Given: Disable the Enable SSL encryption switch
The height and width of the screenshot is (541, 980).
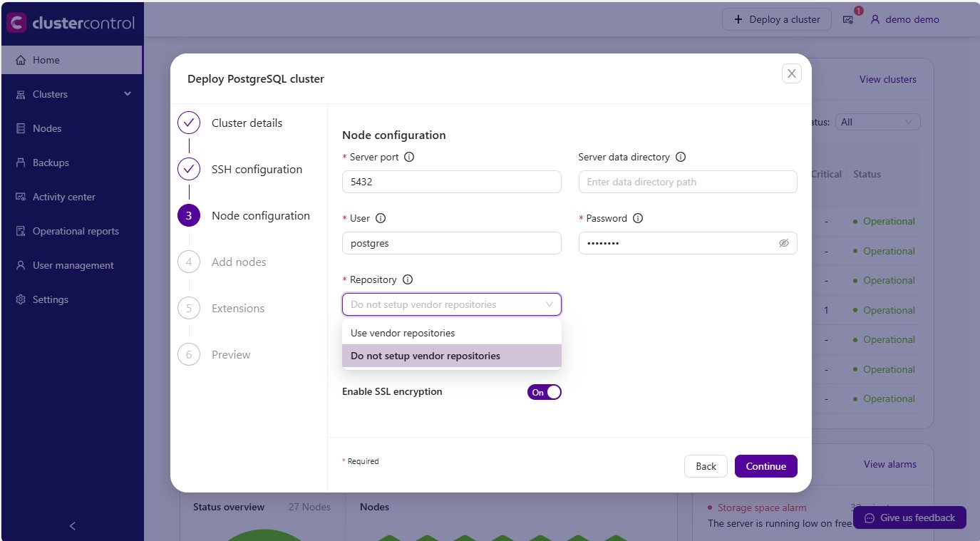Looking at the screenshot, I should pyautogui.click(x=544, y=392).
